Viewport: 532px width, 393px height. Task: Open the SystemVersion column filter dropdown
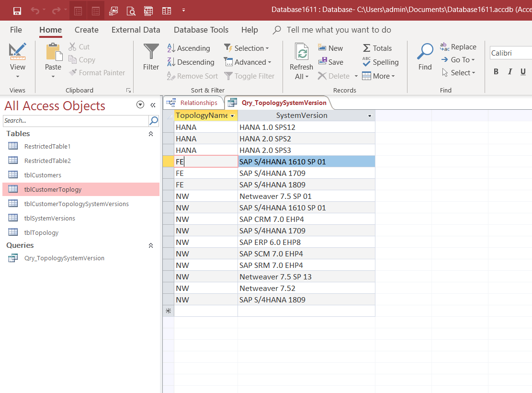tap(370, 116)
